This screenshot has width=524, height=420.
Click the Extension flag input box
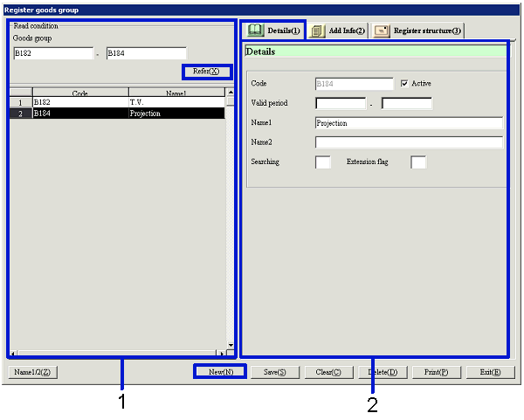point(418,162)
